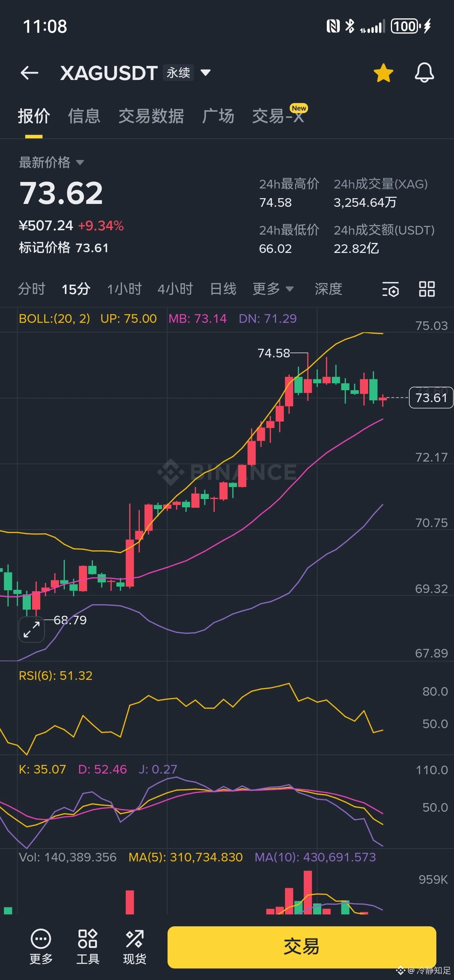Viewport: 454px width, 980px height.
Task: Open the 广场 tab
Action: click(218, 116)
